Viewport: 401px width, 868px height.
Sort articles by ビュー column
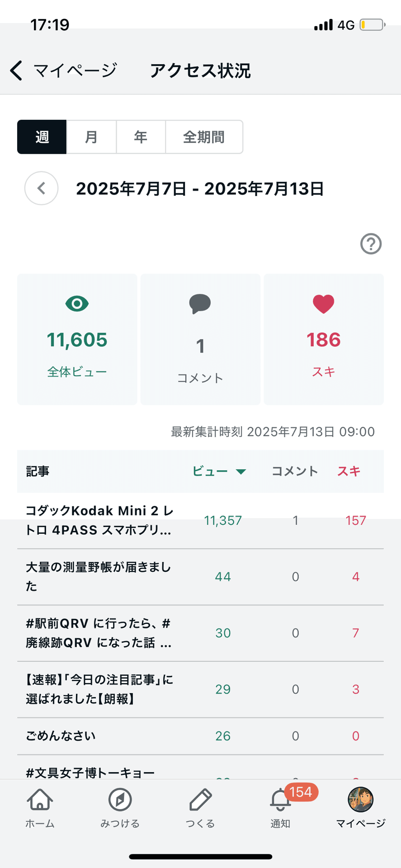219,471
